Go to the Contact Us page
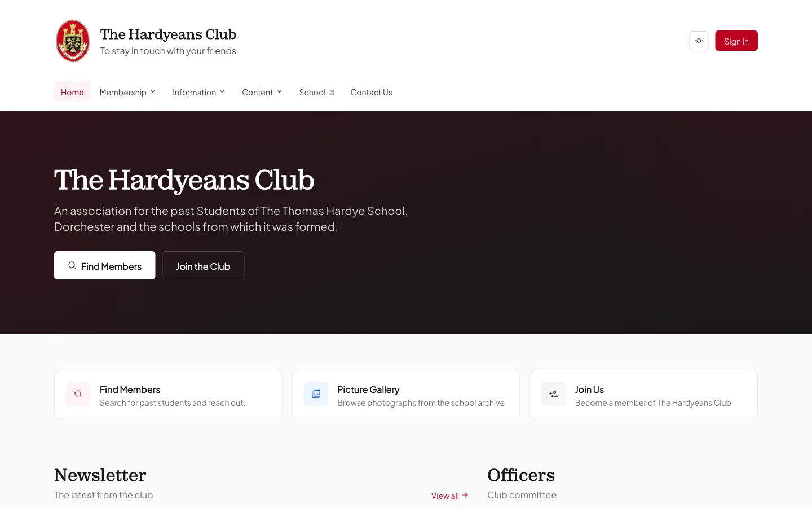812x508 pixels. [x=371, y=92]
